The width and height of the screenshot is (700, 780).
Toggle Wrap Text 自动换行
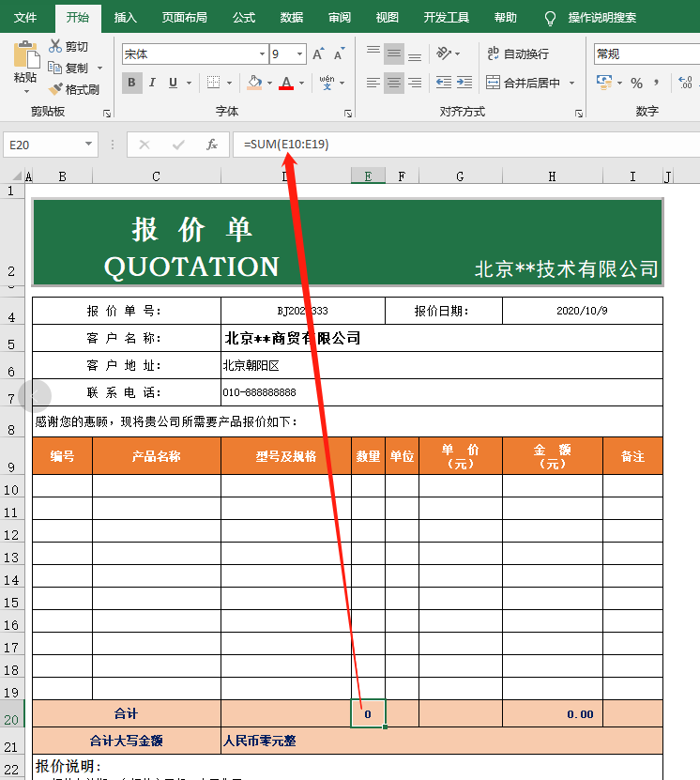pos(518,54)
